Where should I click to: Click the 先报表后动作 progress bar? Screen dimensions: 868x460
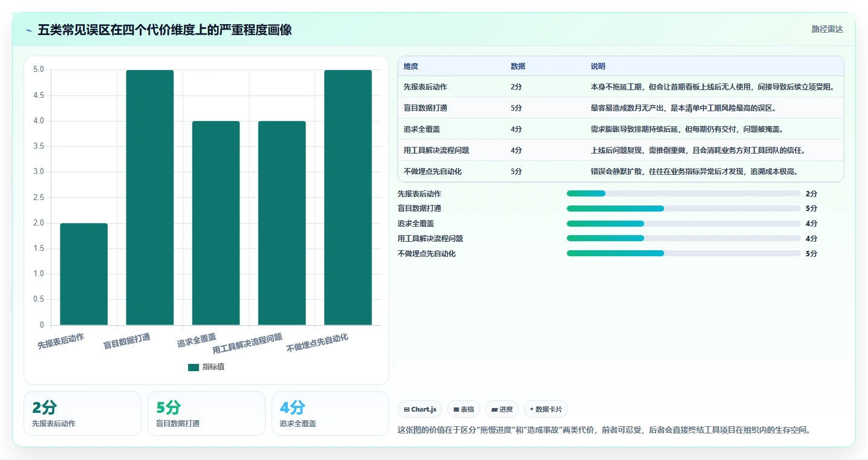684,193
